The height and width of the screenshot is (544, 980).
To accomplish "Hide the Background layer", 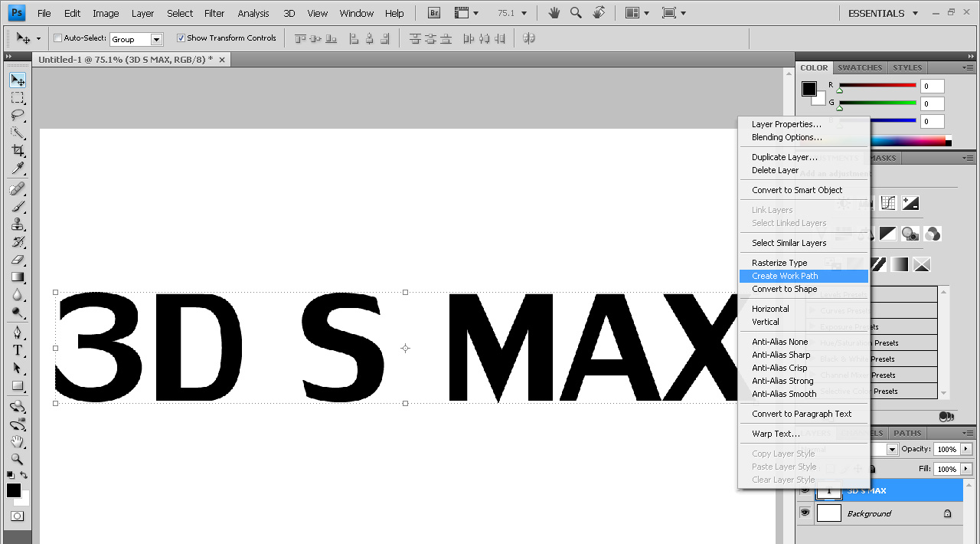I will [x=805, y=513].
